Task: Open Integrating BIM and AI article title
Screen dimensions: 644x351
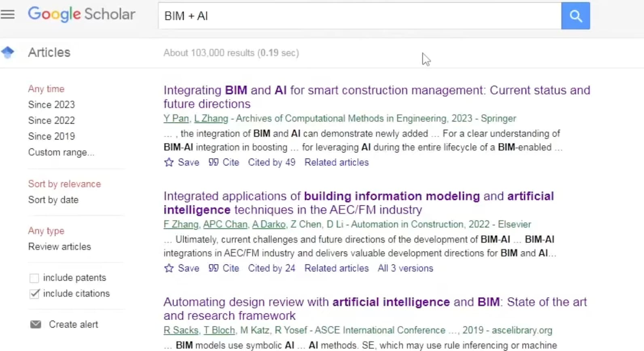Action: click(x=377, y=97)
